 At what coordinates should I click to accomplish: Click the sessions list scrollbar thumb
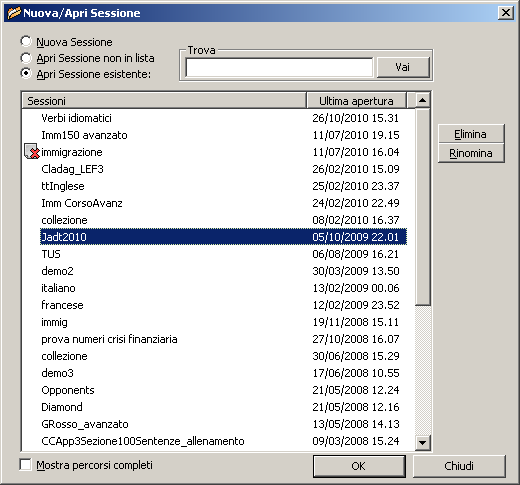(422, 206)
